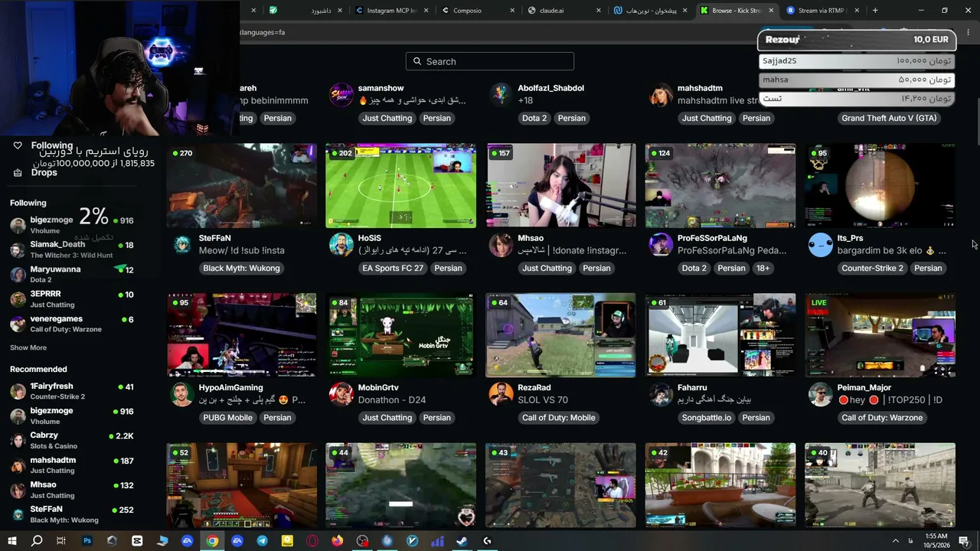Open Steam from the taskbar
Viewport: 980px width, 551px height.
tap(462, 541)
